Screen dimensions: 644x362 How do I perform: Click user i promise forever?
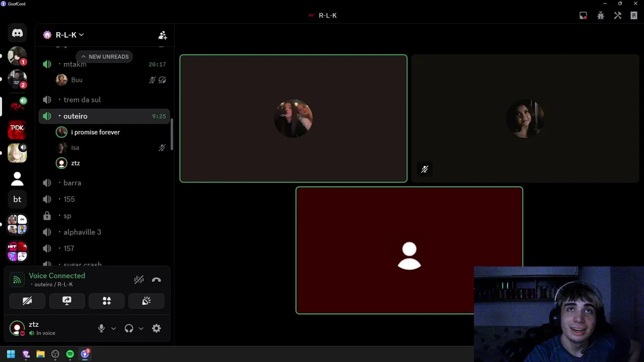point(111,132)
